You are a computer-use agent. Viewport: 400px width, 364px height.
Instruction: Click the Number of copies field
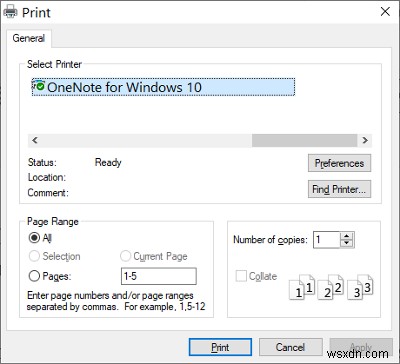[327, 239]
